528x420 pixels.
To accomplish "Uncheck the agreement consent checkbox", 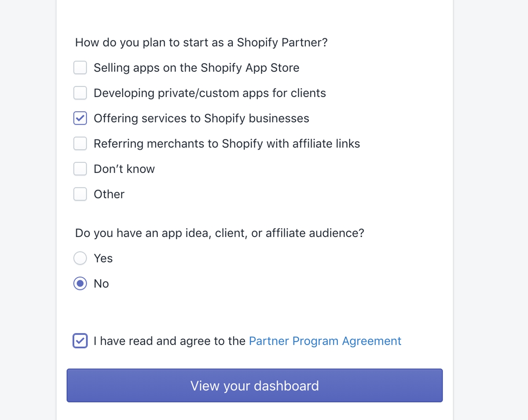I will [x=80, y=341].
